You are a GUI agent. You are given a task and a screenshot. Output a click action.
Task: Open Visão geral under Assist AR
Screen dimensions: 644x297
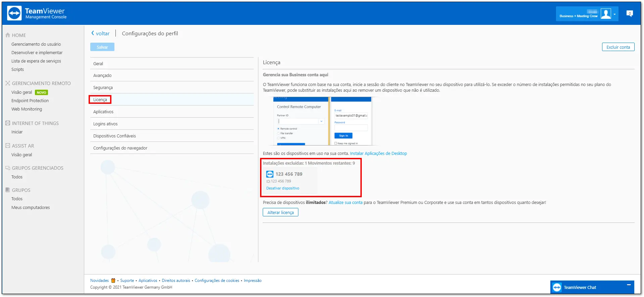click(x=21, y=155)
